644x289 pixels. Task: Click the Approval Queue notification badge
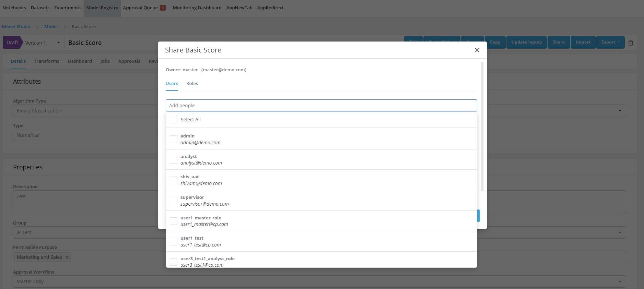(x=163, y=8)
